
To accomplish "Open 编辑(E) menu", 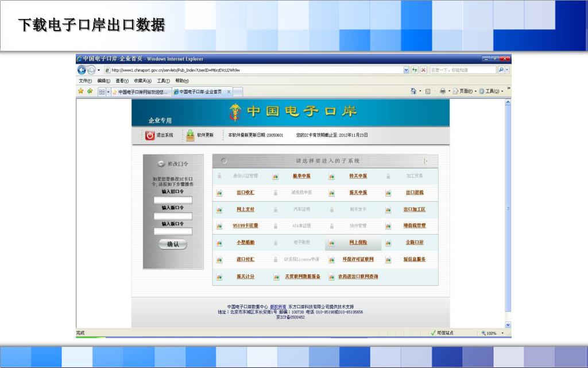I will (103, 80).
